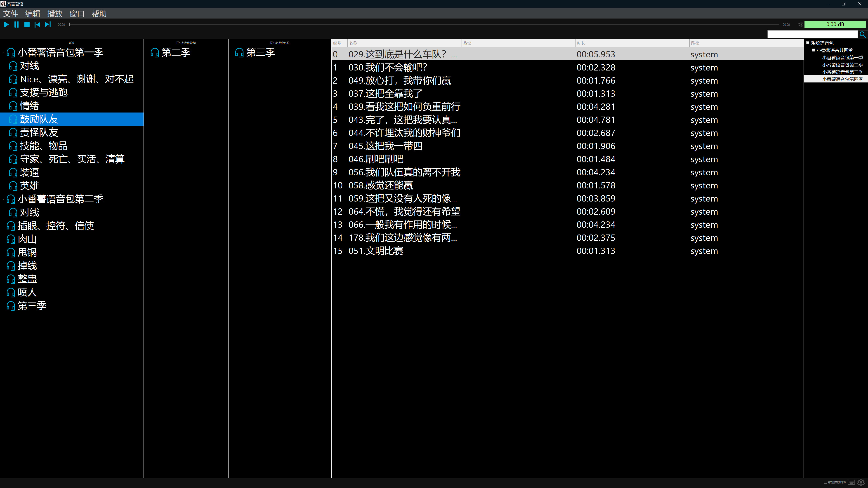Viewport: 868px width, 488px height.
Task: Skip to the next track icon
Action: pos(47,24)
